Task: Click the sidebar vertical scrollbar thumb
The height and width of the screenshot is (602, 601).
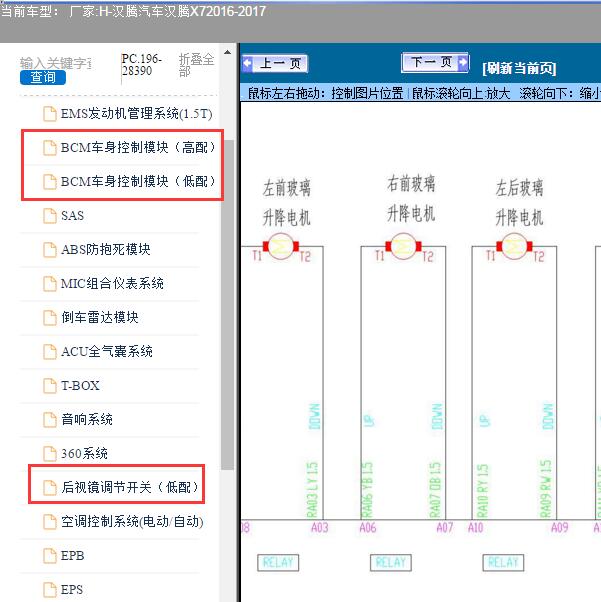Action: pyautogui.click(x=228, y=304)
